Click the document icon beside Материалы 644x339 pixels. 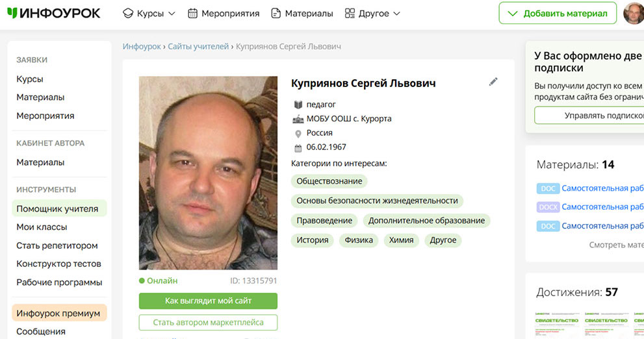point(276,14)
